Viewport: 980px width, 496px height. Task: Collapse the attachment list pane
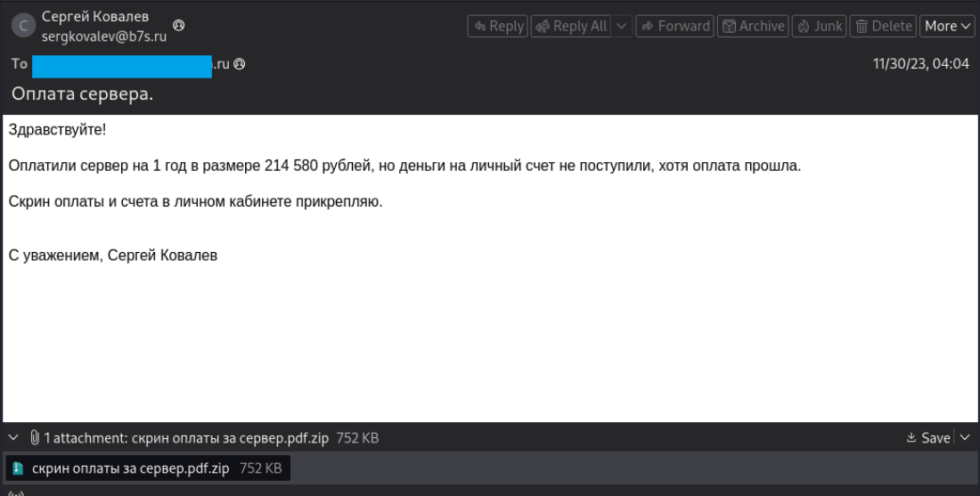13,438
